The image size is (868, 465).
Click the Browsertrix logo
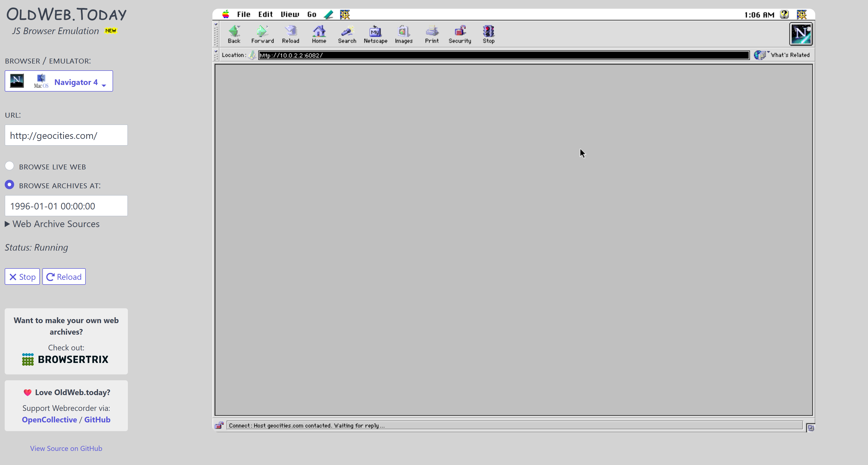(x=65, y=359)
